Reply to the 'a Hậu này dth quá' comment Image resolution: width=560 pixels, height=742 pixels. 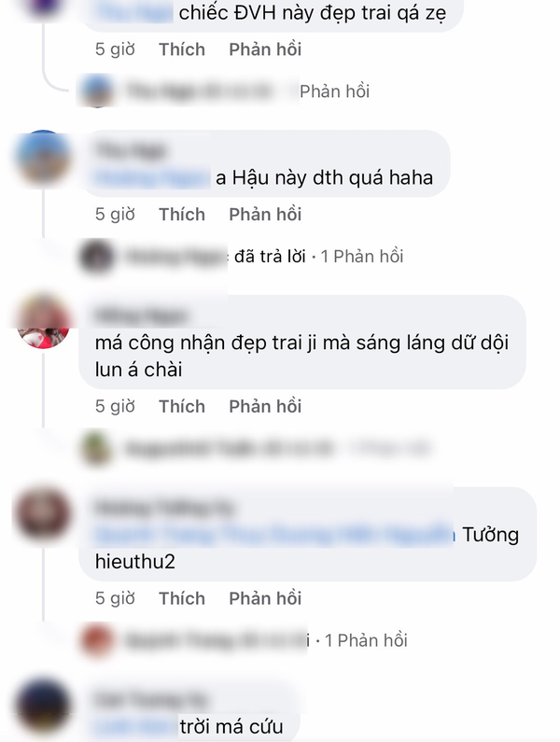click(x=265, y=215)
